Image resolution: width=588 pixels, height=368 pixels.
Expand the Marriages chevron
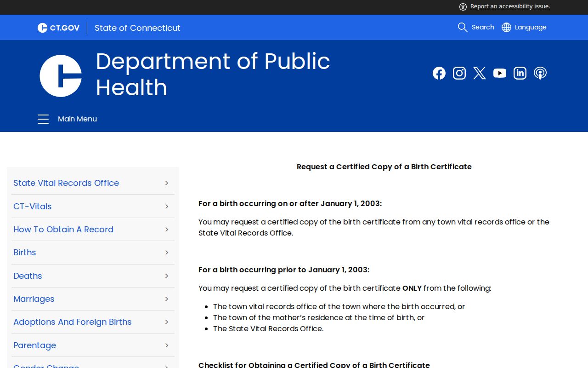[167, 299]
